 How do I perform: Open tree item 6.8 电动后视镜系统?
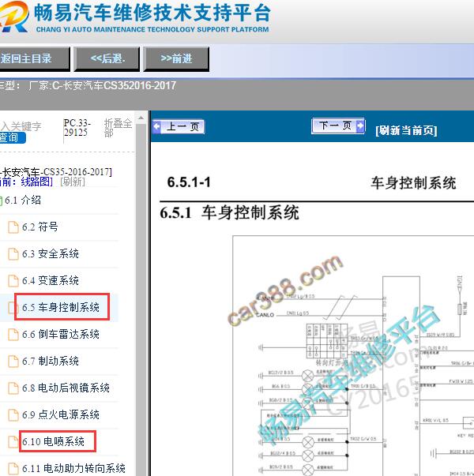coord(66,388)
